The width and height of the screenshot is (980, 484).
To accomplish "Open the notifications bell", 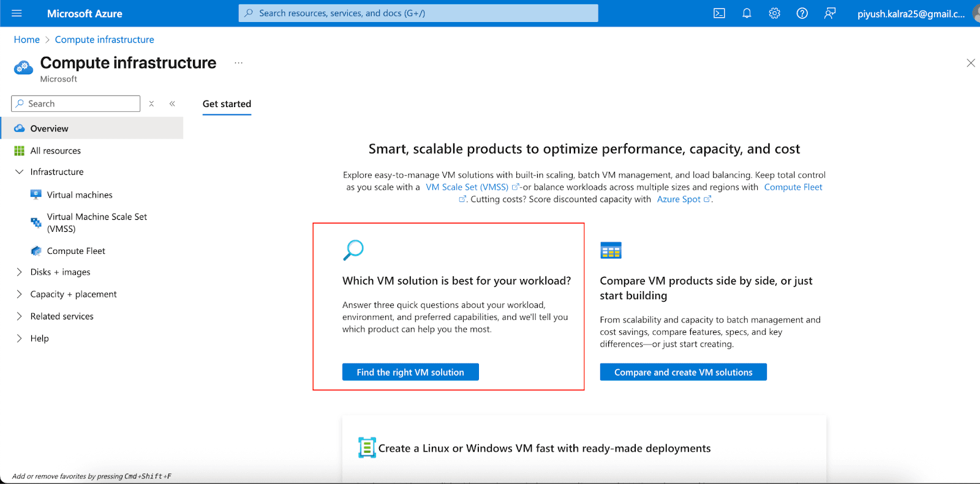I will 747,13.
